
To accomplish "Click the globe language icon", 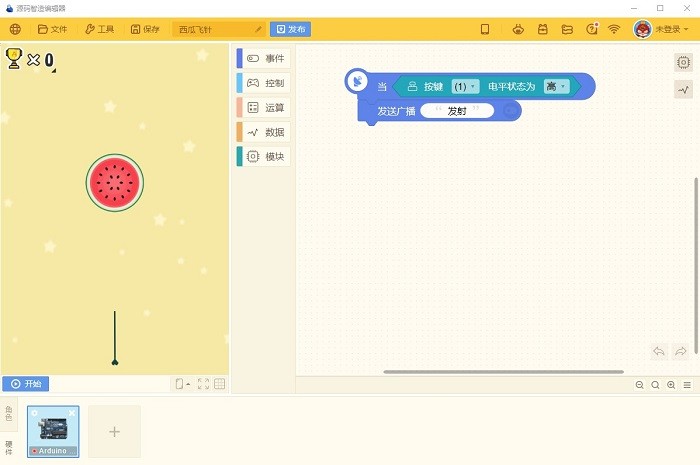I will pos(15,29).
